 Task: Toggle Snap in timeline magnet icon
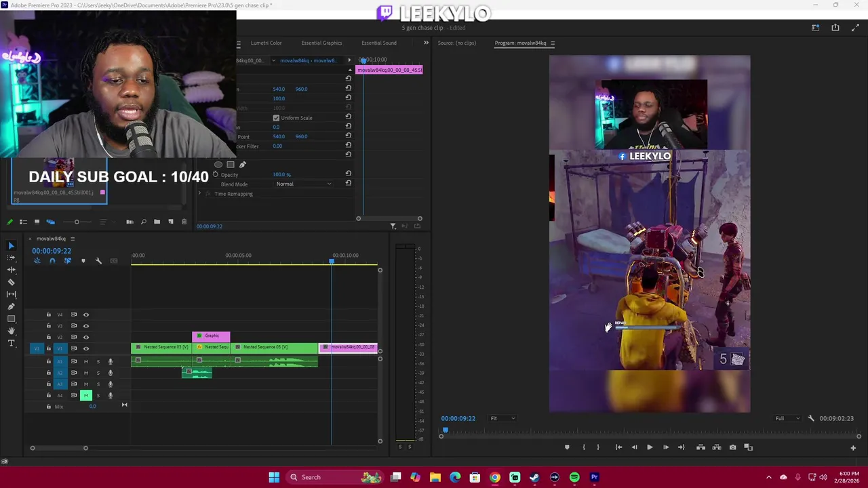coord(52,261)
